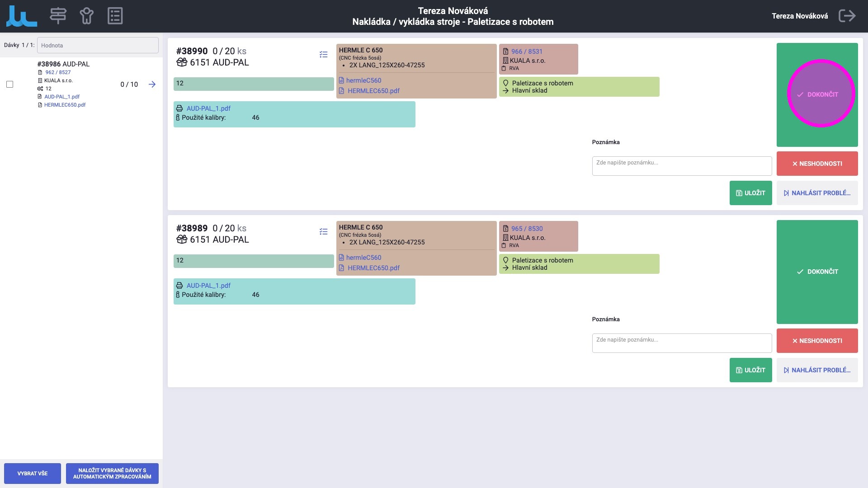The height and width of the screenshot is (488, 868).
Task: Open task list icon for batch #38989
Action: [x=323, y=232]
